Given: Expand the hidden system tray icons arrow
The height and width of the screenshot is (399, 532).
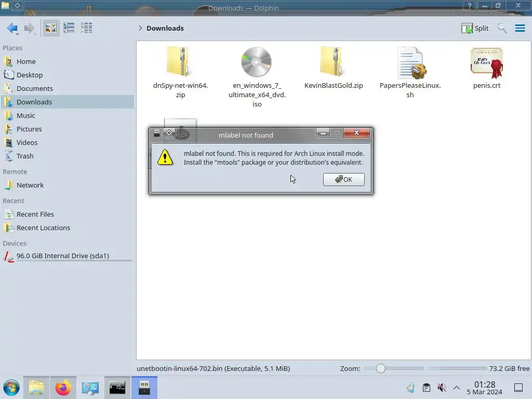Looking at the screenshot, I should [457, 388].
